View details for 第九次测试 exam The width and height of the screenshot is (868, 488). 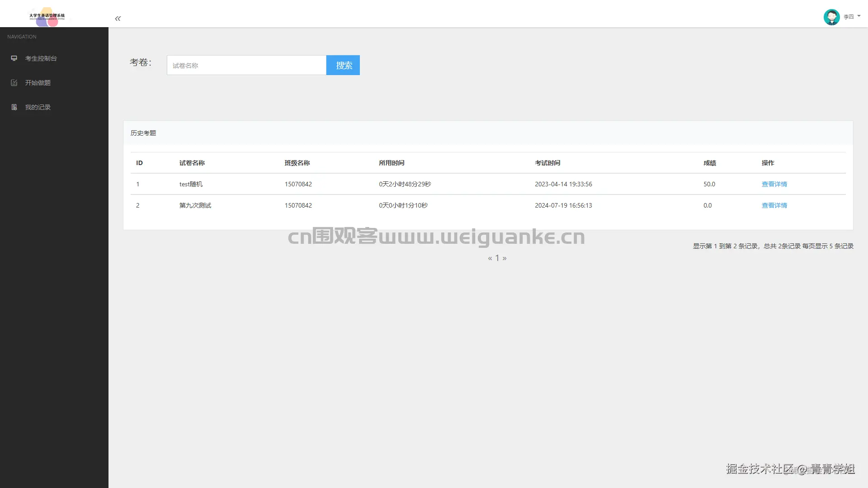click(x=774, y=205)
